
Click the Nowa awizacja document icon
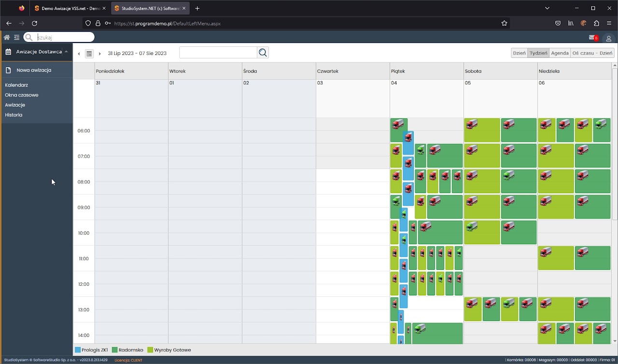[x=8, y=70]
